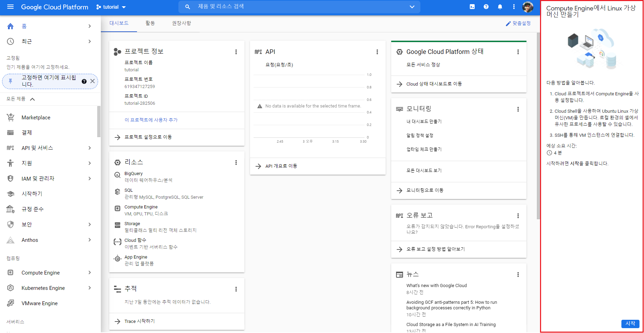Click the search magnifier icon

pyautogui.click(x=188, y=7)
